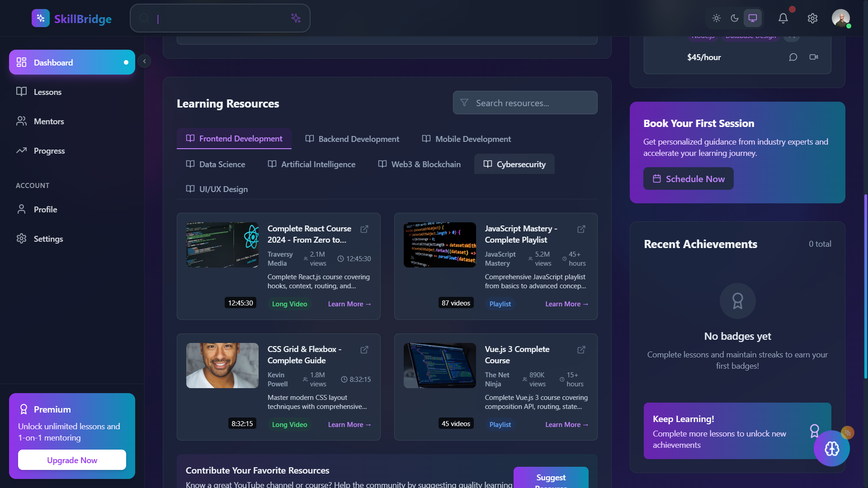This screenshot has width=868, height=488.
Task: Switch to the Backend Development tab
Action: [x=352, y=139]
